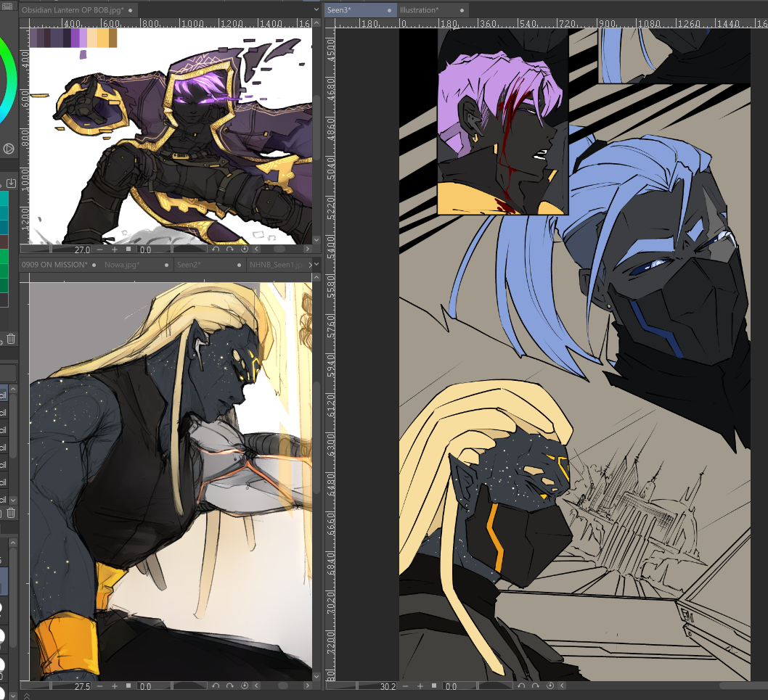Rotate Obsidian Lantern canvas left
Image resolution: width=768 pixels, height=700 pixels.
click(x=216, y=249)
